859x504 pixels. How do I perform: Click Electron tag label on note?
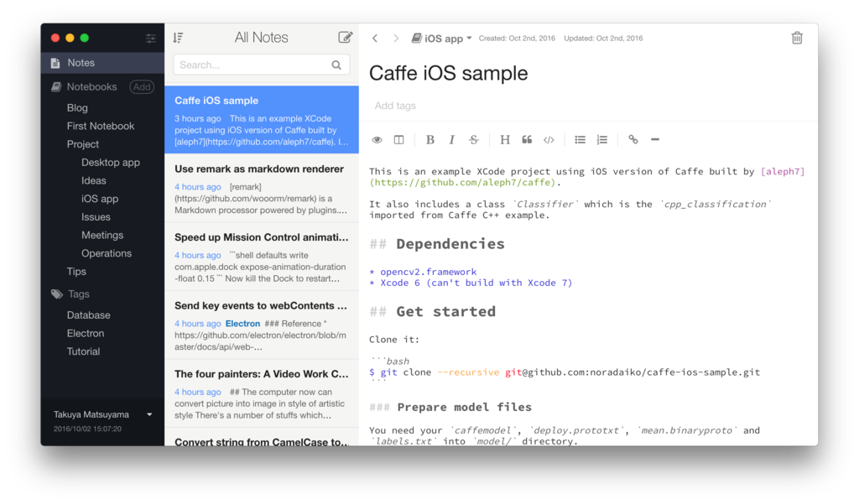[x=242, y=324]
